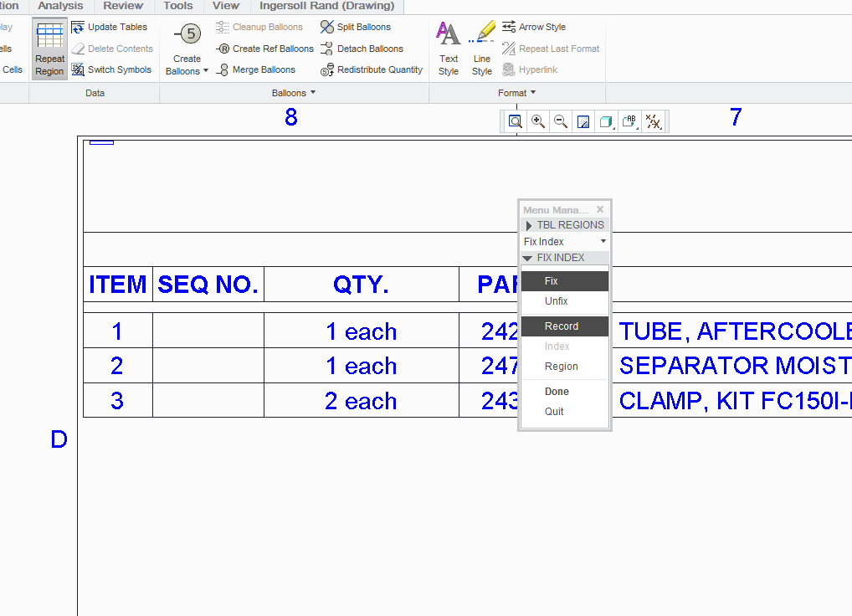852x616 pixels.
Task: Click Split Balloons icon
Action: (327, 27)
